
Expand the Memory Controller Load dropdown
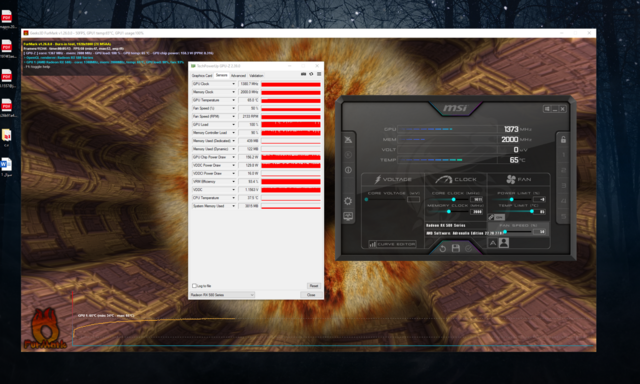(x=233, y=133)
